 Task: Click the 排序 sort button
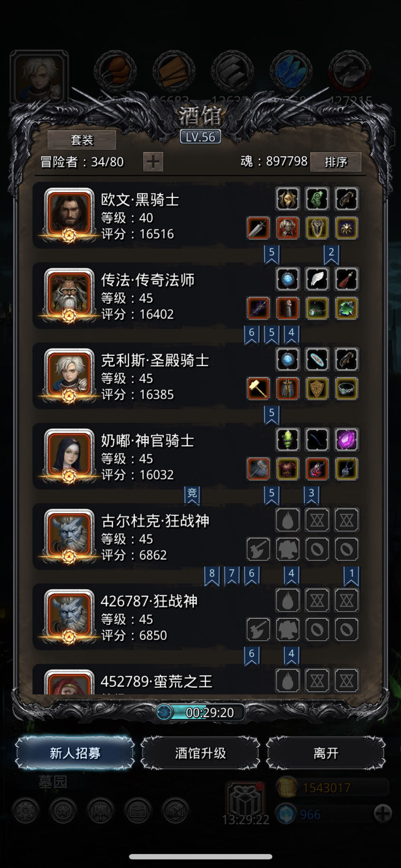pos(336,162)
